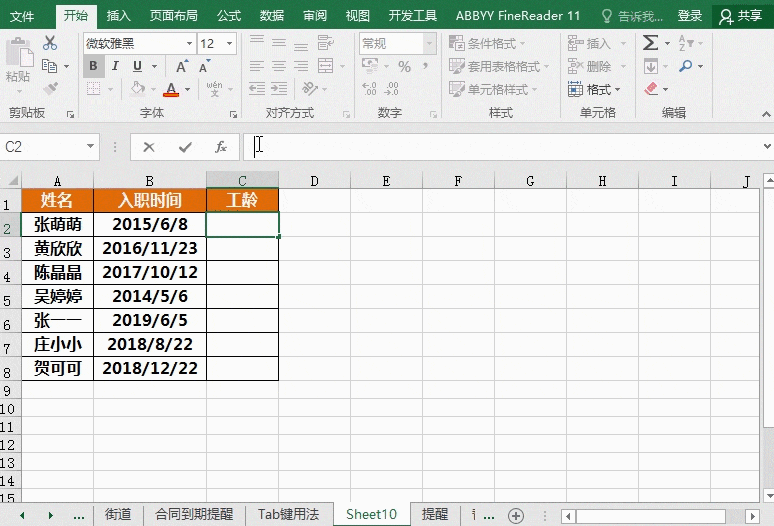Screen dimensions: 774x526
Task: Click the Paste clipboard icon
Action: [19, 53]
